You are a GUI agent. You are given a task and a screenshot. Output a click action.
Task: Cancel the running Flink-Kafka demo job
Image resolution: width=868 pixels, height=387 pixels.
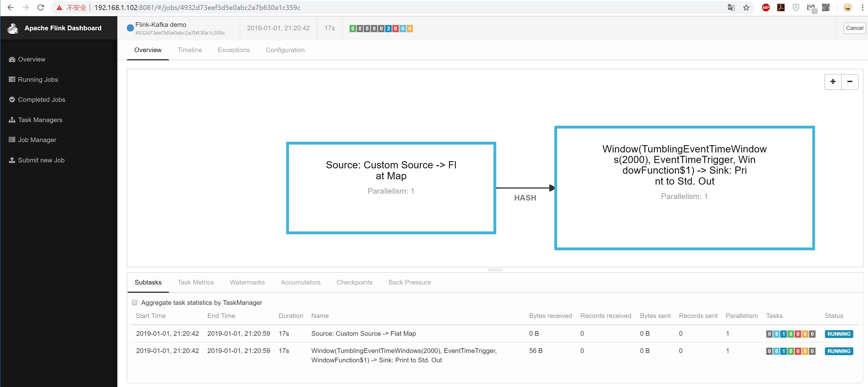pyautogui.click(x=854, y=28)
